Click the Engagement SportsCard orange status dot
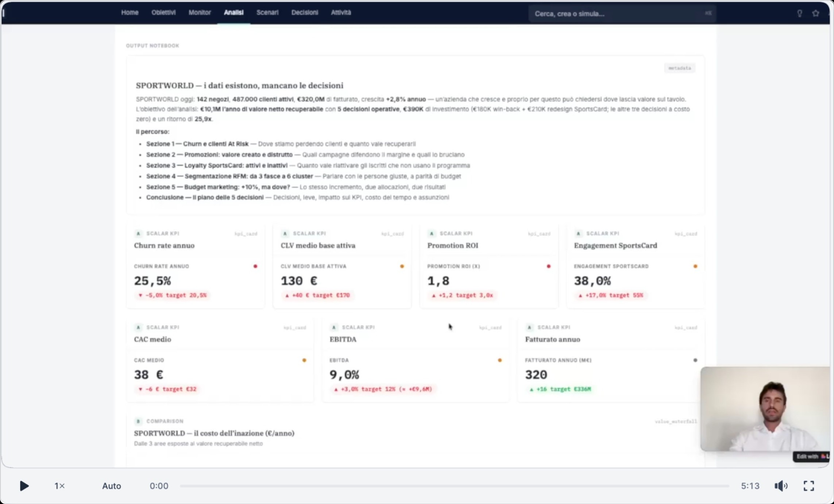 [695, 266]
